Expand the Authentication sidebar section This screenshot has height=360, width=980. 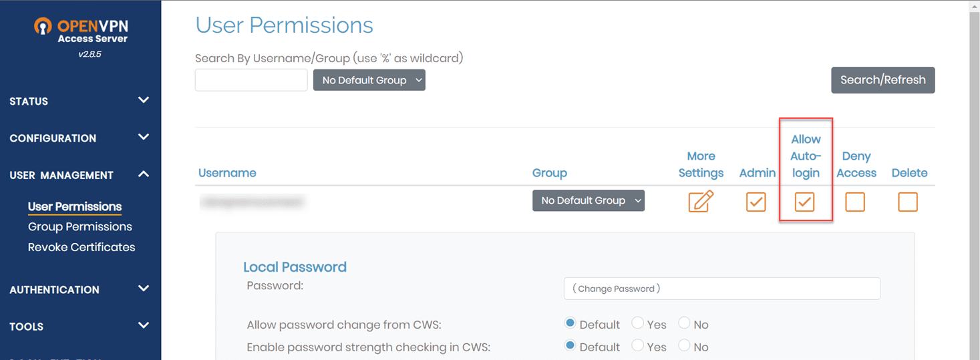[x=80, y=289]
